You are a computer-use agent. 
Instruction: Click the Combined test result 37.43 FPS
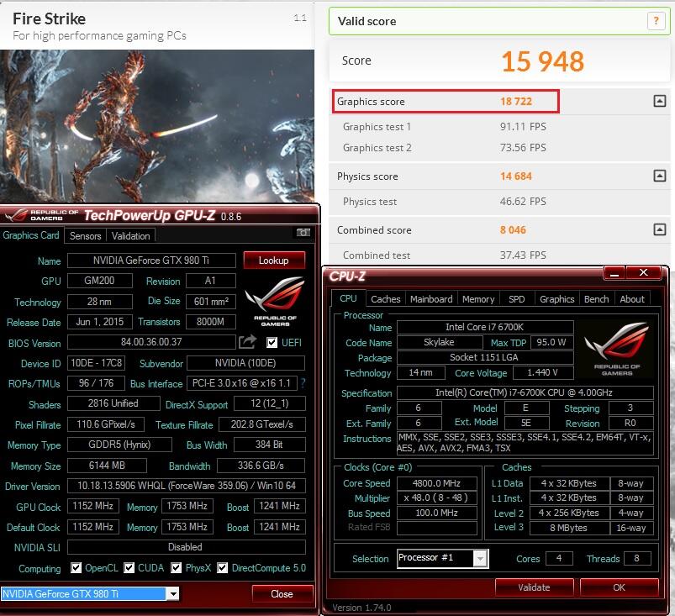[x=523, y=255]
